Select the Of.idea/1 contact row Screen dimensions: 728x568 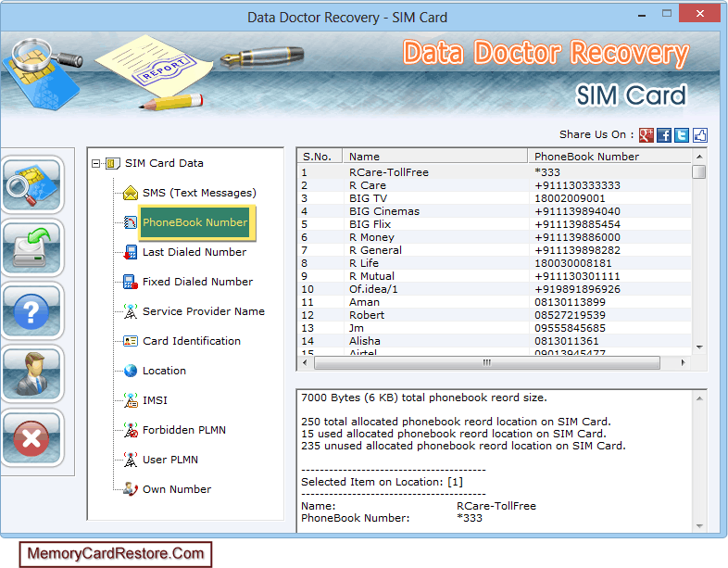[x=494, y=289]
